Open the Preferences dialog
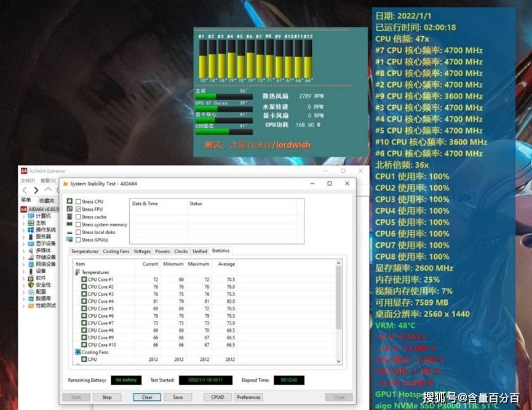 click(x=248, y=397)
